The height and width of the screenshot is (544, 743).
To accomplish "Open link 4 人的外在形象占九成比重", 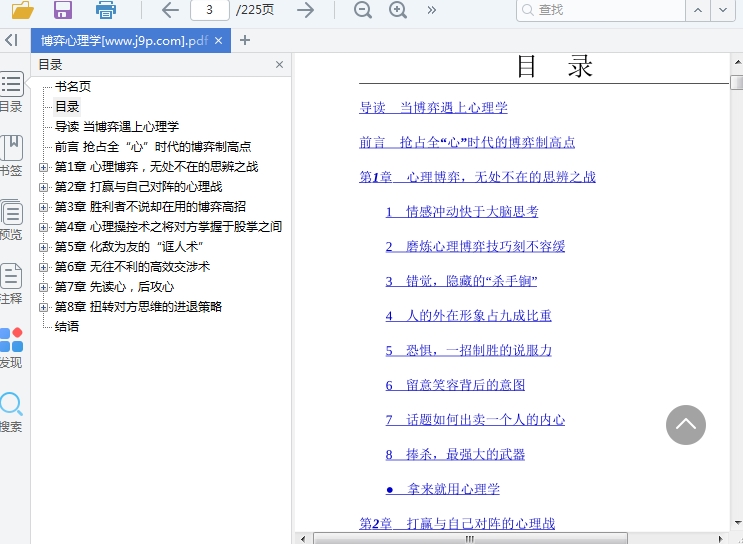I will coord(468,316).
